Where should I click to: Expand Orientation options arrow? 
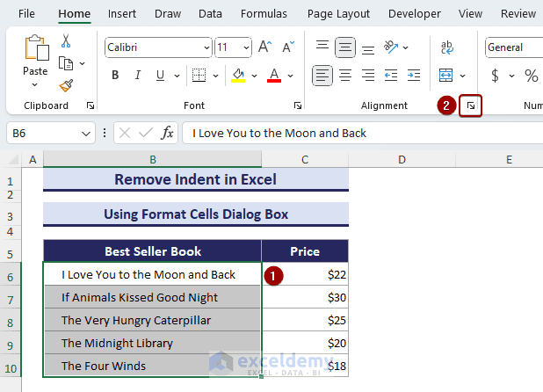(x=406, y=47)
